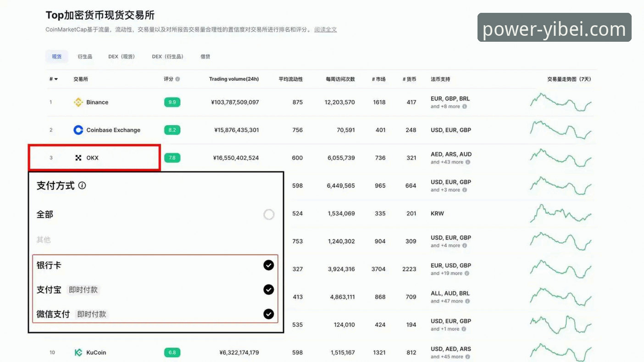The image size is (644, 362).
Task: Open the rank sort dropdown arrow
Action: point(56,78)
